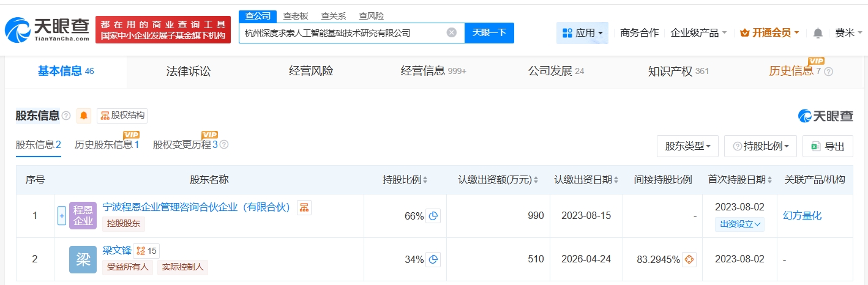Click the orange alert bell beside 股东信息

pyautogui.click(x=84, y=116)
